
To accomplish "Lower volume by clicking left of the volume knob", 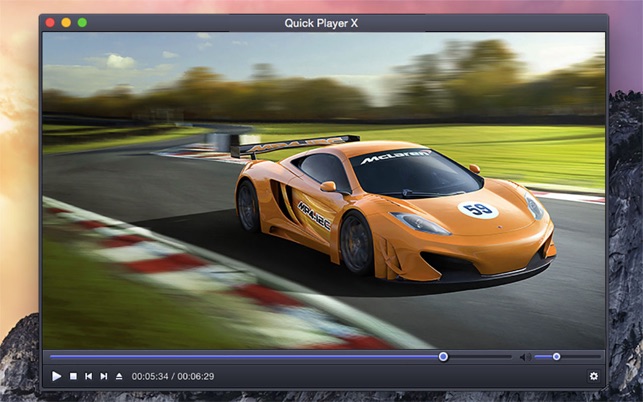I will coord(543,356).
